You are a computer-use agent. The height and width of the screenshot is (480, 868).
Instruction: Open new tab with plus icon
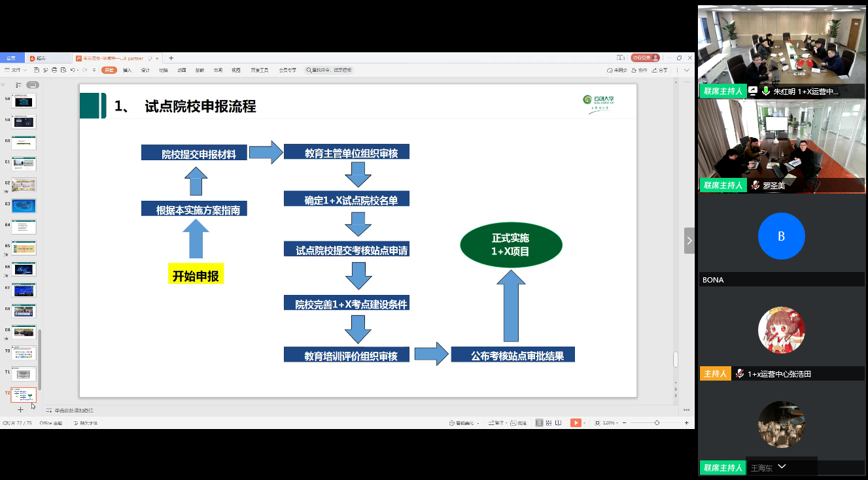point(171,58)
